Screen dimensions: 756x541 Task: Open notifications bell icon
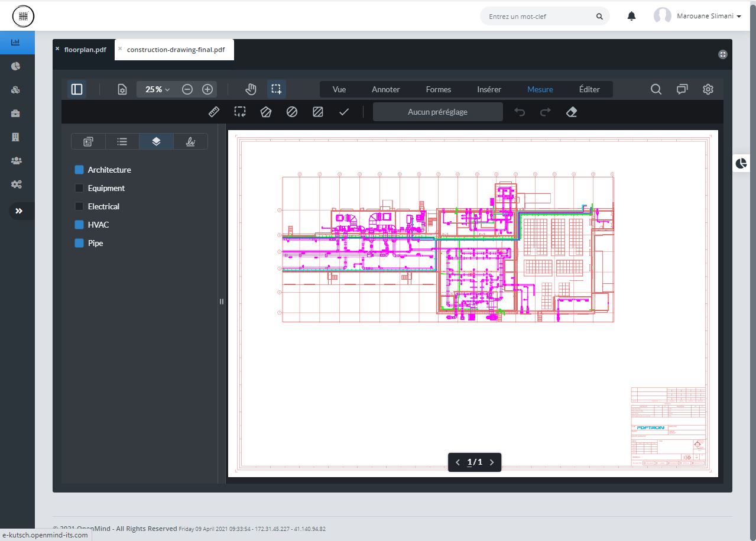point(631,17)
